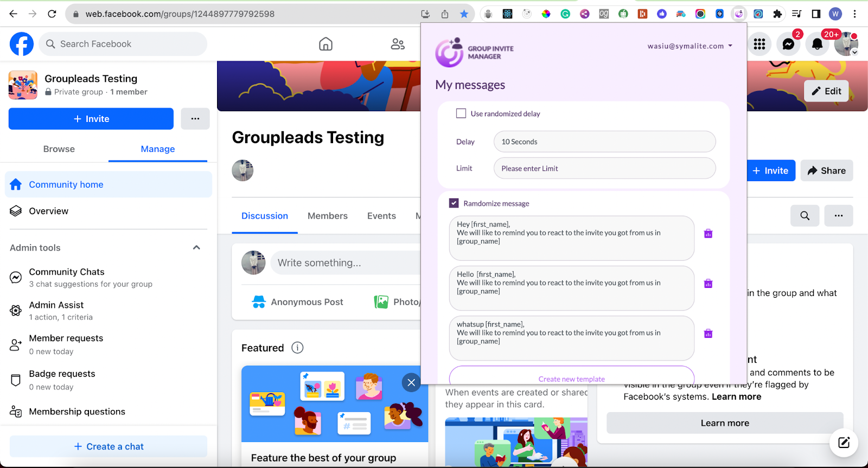
Task: Click the blue Invite button in sidebar
Action: click(x=91, y=119)
